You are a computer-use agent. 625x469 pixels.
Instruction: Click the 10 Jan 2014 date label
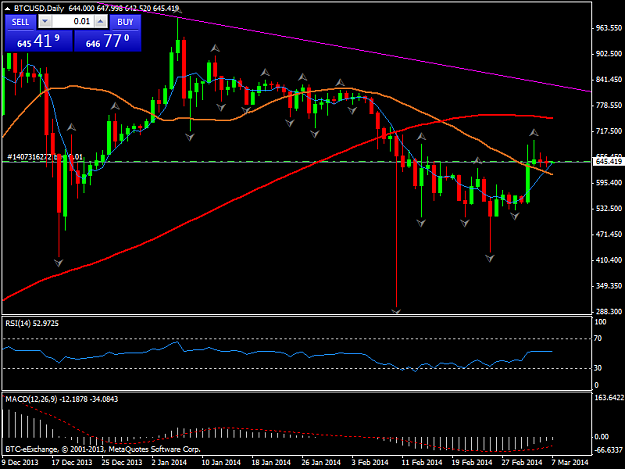pyautogui.click(x=221, y=462)
